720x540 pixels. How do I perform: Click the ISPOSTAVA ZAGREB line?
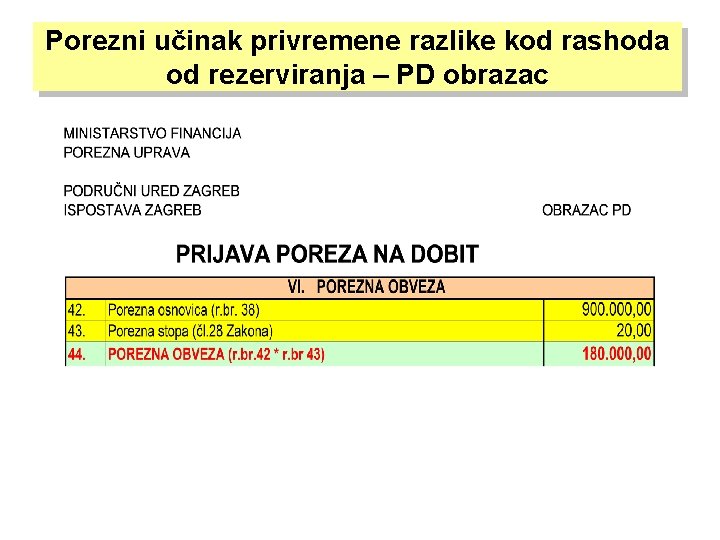click(132, 210)
